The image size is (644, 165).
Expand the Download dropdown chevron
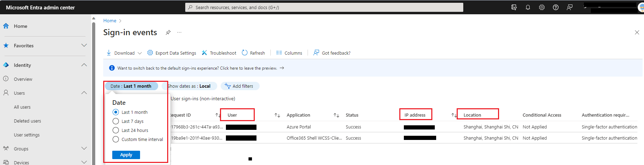pos(140,53)
